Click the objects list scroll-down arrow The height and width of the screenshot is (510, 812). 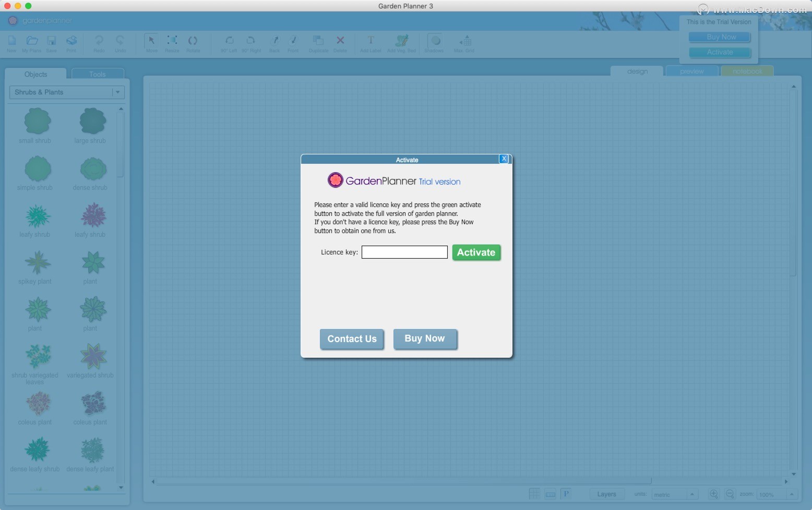(x=121, y=488)
